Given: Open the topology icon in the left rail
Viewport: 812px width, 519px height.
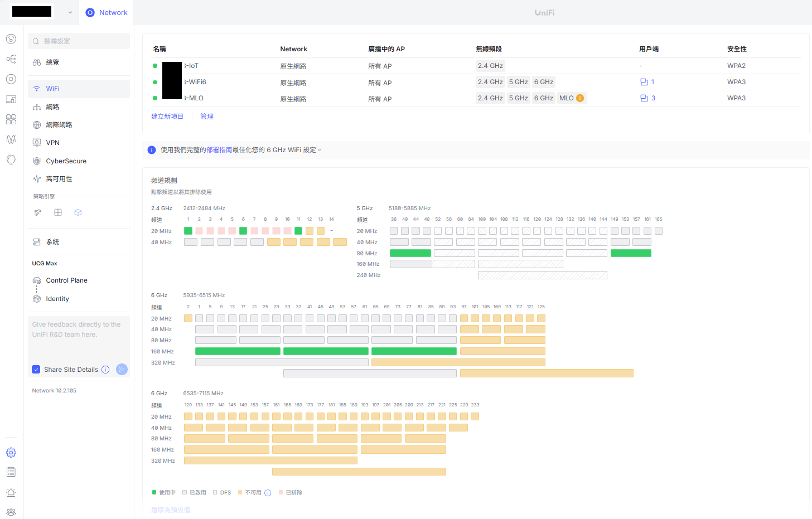Looking at the screenshot, I should tap(11, 59).
